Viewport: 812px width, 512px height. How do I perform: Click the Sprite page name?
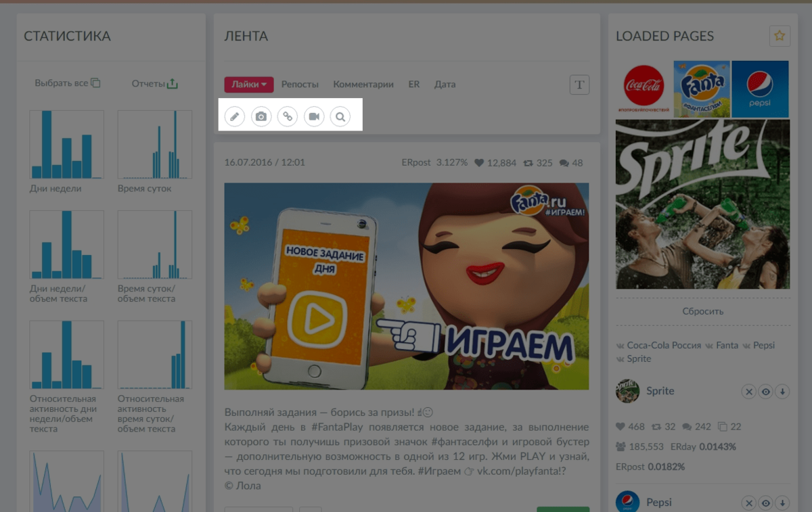click(660, 391)
